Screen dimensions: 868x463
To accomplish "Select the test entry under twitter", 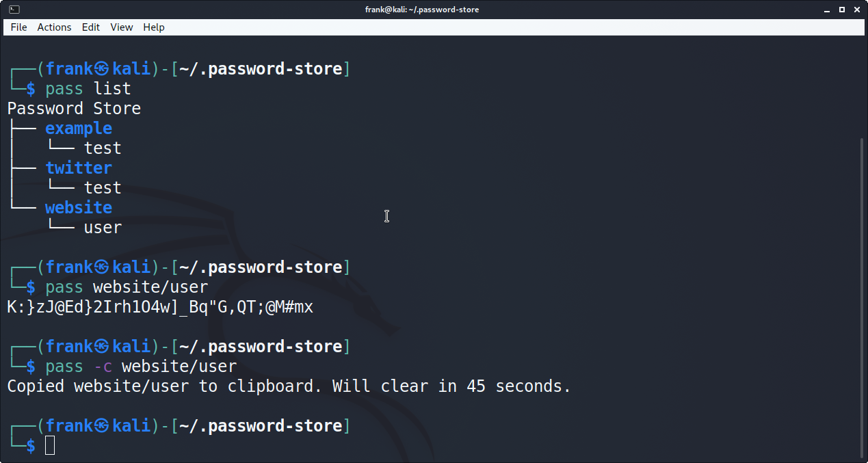I will point(103,187).
